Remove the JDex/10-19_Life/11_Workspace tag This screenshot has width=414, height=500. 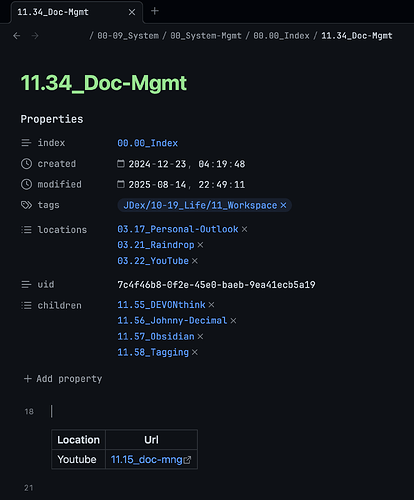click(x=283, y=205)
